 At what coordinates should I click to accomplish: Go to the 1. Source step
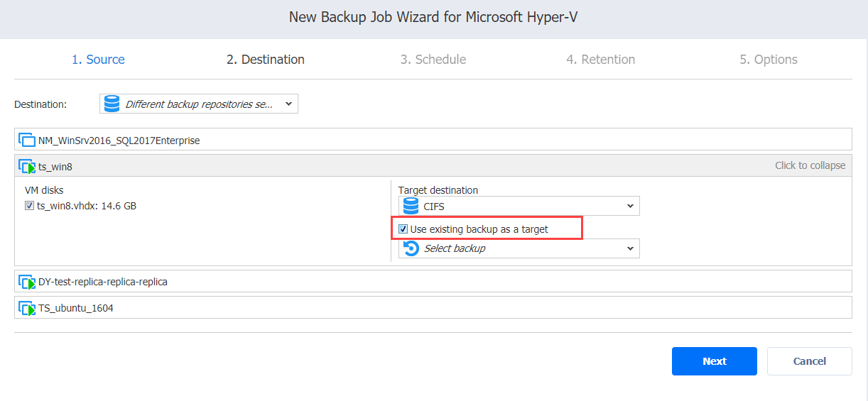coord(98,60)
